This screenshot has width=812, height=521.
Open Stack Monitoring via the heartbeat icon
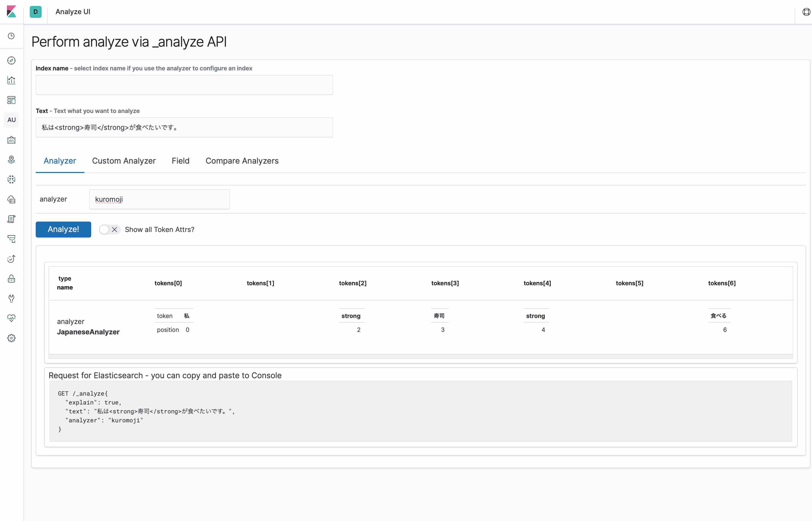coord(11,318)
